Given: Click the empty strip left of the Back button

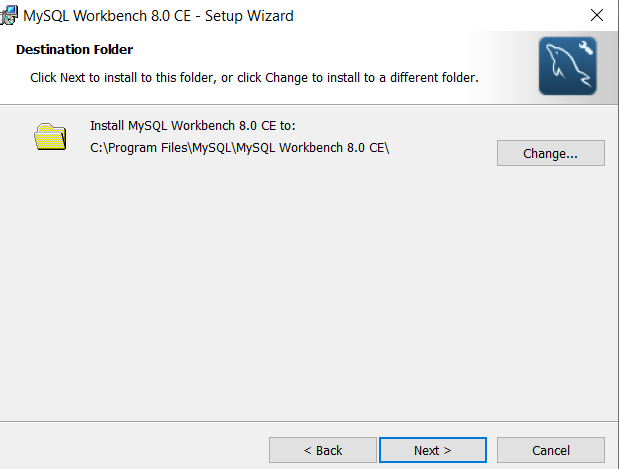Looking at the screenshot, I should click(134, 450).
